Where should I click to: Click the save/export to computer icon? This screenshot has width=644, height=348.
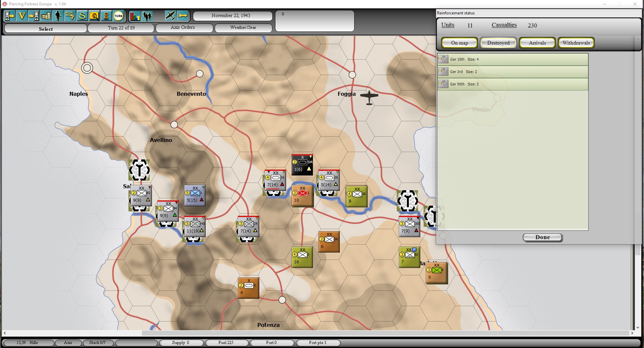pos(9,16)
